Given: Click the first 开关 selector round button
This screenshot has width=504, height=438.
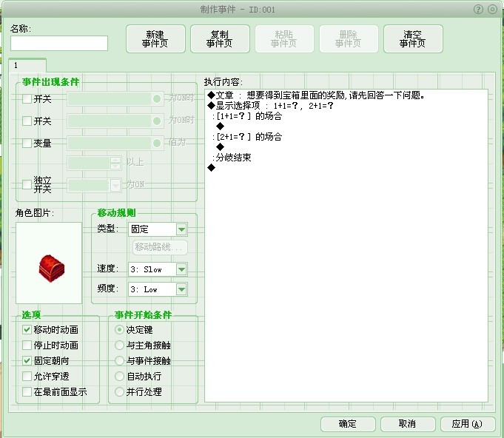Looking at the screenshot, I should point(157,98).
